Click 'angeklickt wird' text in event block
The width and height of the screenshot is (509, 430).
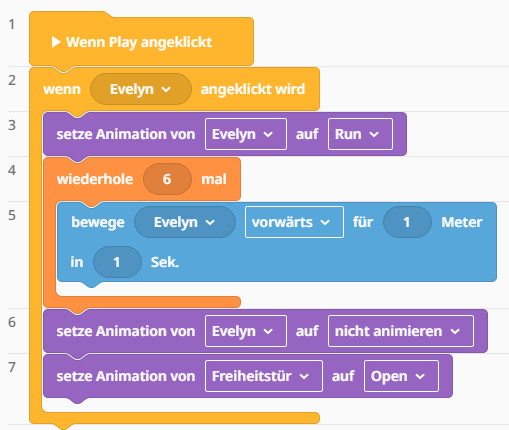253,89
